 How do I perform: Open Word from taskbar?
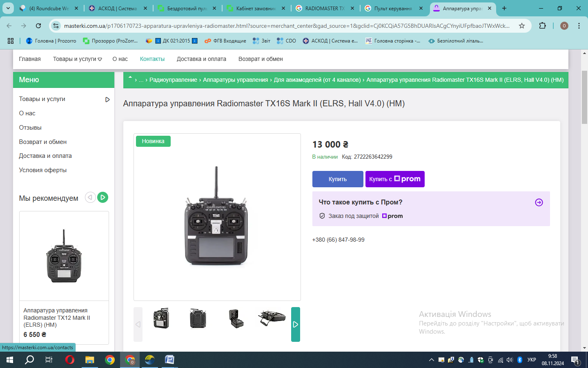[169, 360]
